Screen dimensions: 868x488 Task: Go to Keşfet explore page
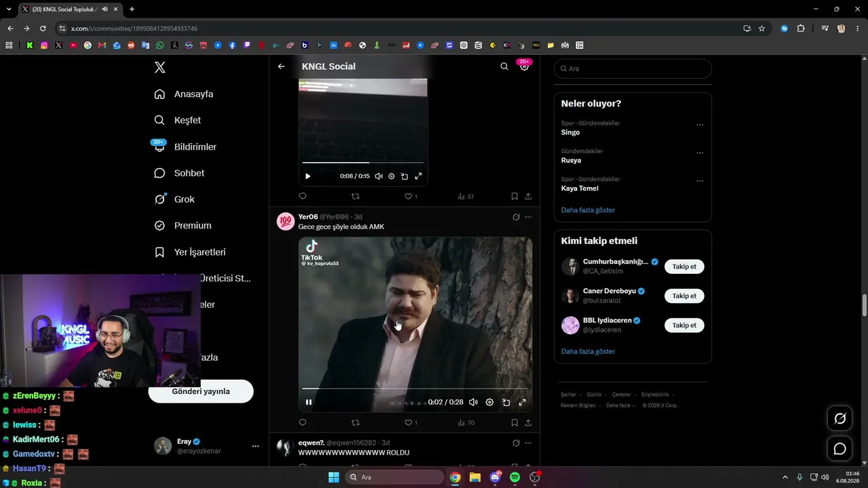[178, 120]
